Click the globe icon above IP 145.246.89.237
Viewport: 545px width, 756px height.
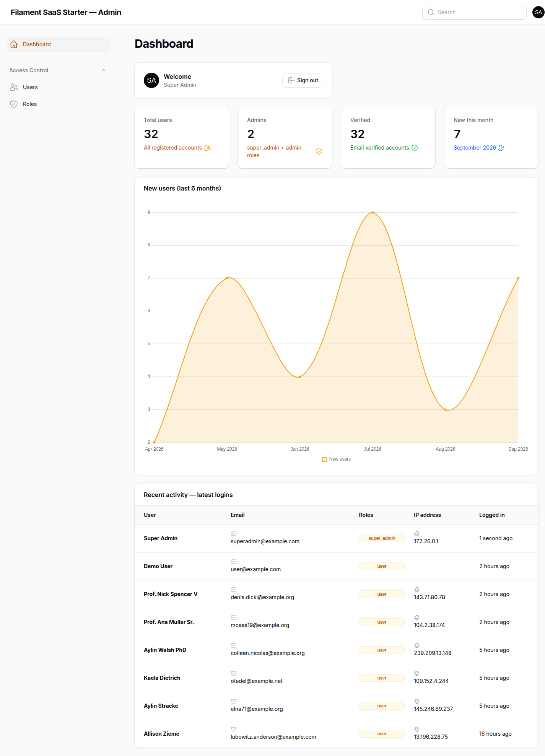[x=417, y=701]
